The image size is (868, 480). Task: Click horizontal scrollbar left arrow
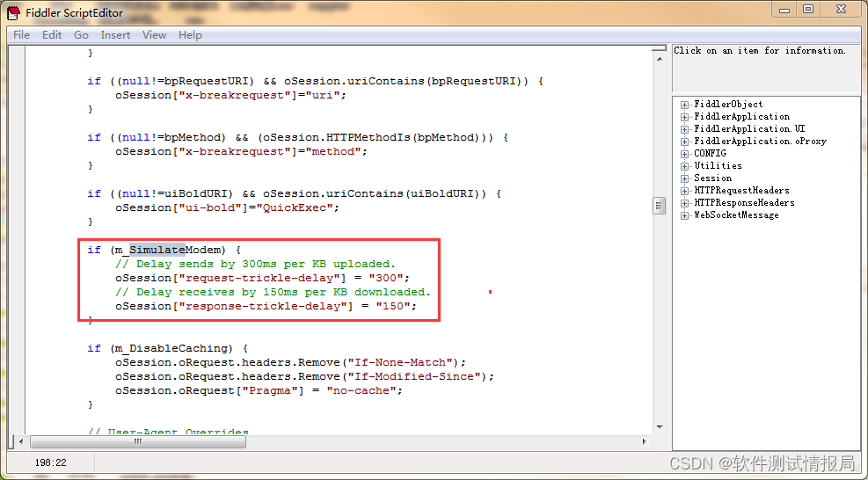point(21,442)
